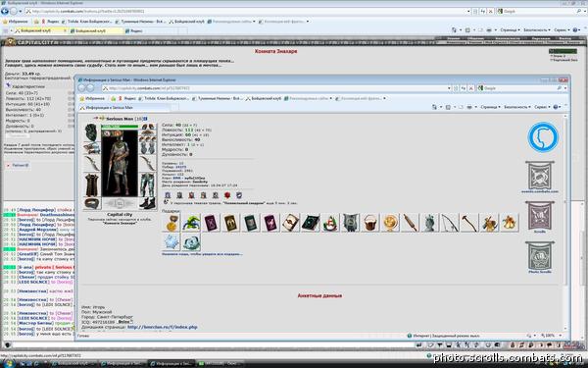Open the wooden rolling pin gift

pyautogui.click(x=410, y=223)
